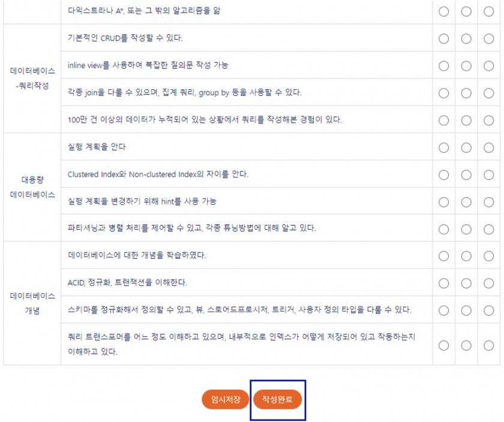Select last radio for 쿼리 트랜스포머 row

pos(488,345)
